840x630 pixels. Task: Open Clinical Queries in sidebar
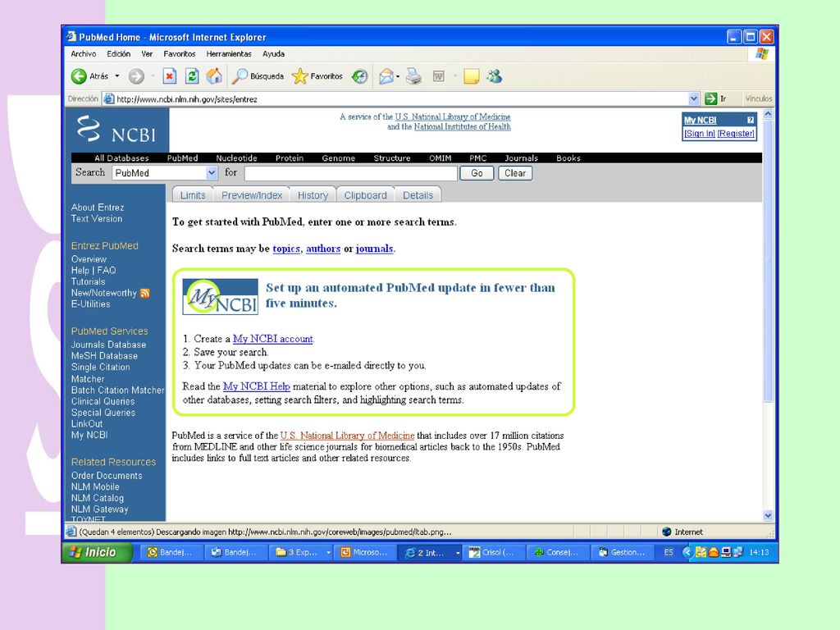(x=103, y=401)
